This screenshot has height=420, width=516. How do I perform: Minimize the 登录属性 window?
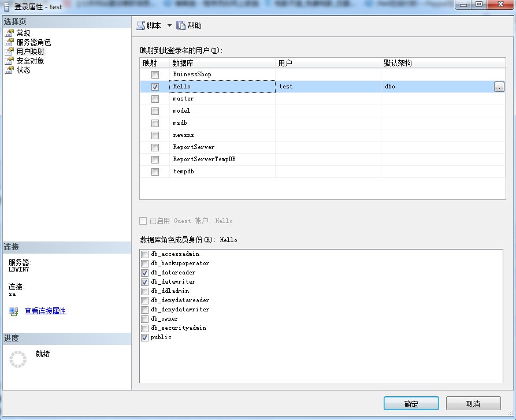(x=463, y=5)
